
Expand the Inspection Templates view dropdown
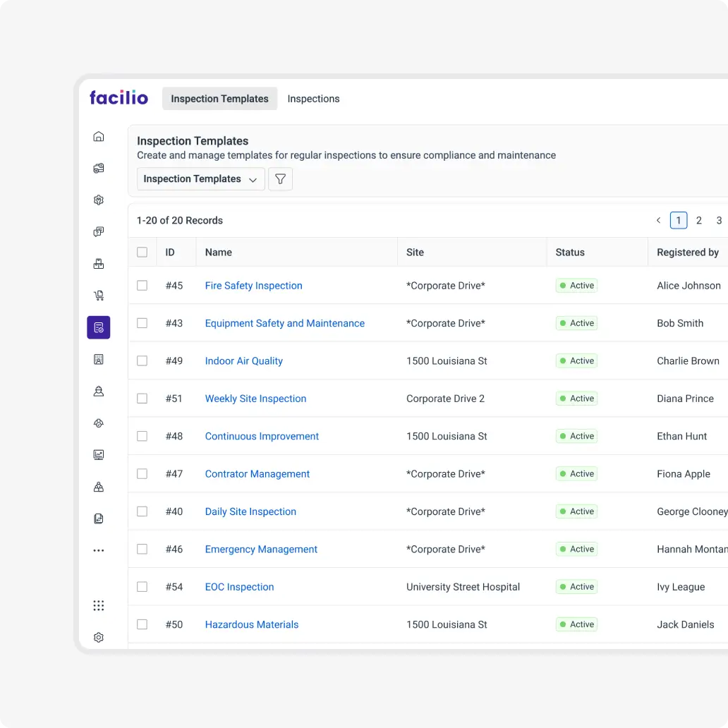[200, 178]
